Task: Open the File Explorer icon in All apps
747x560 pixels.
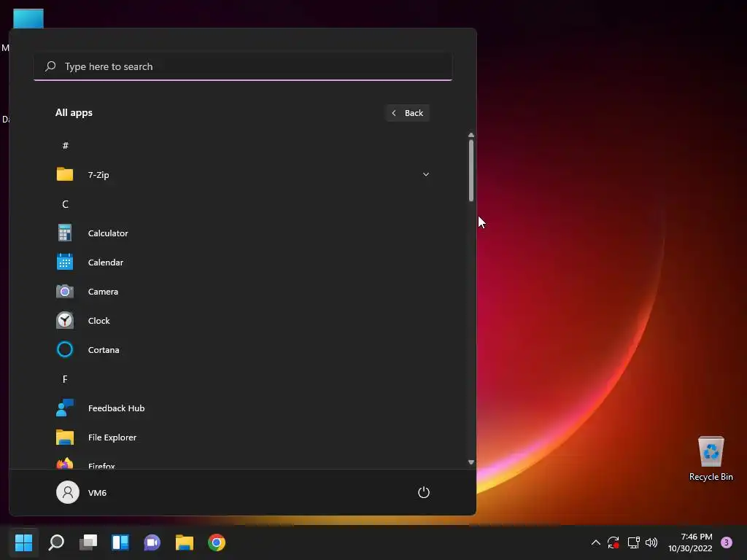Action: pos(65,437)
